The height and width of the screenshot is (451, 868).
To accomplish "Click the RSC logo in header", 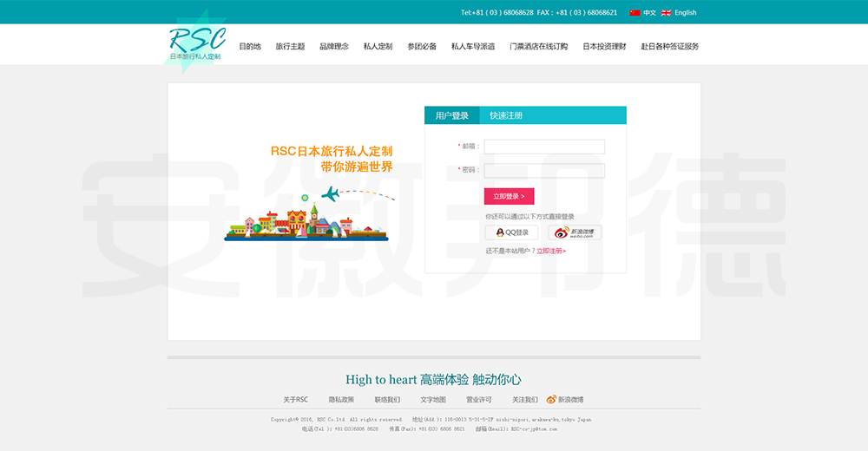I will tap(196, 43).
